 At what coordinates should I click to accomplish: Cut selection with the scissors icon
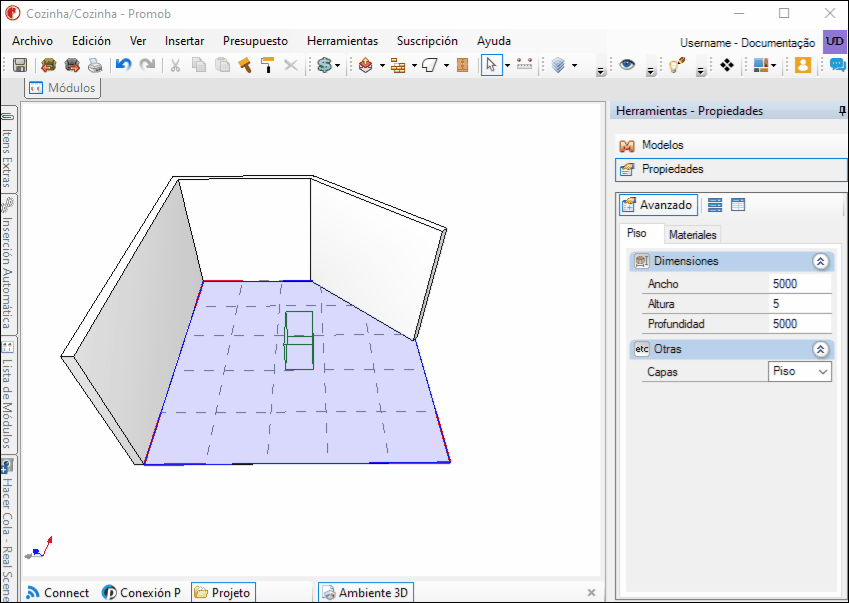(175, 65)
